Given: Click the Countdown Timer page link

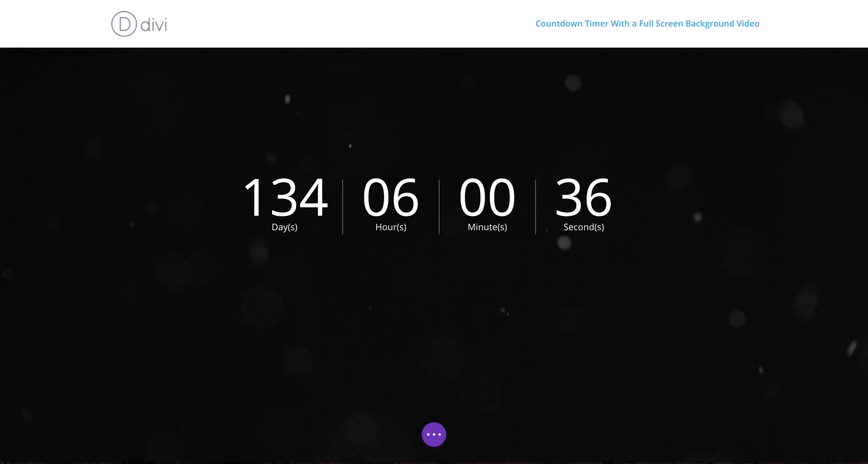Looking at the screenshot, I should (x=647, y=23).
